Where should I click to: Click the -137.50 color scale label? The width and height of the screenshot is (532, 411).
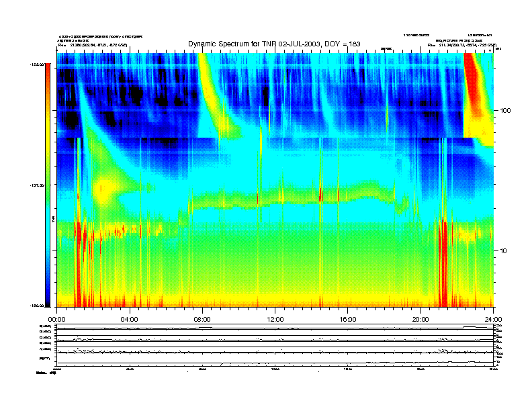point(38,185)
